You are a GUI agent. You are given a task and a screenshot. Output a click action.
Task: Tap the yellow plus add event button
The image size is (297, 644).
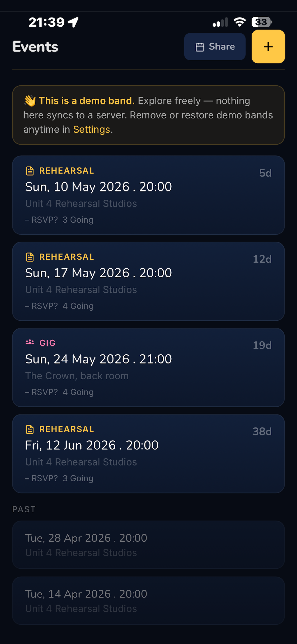268,47
